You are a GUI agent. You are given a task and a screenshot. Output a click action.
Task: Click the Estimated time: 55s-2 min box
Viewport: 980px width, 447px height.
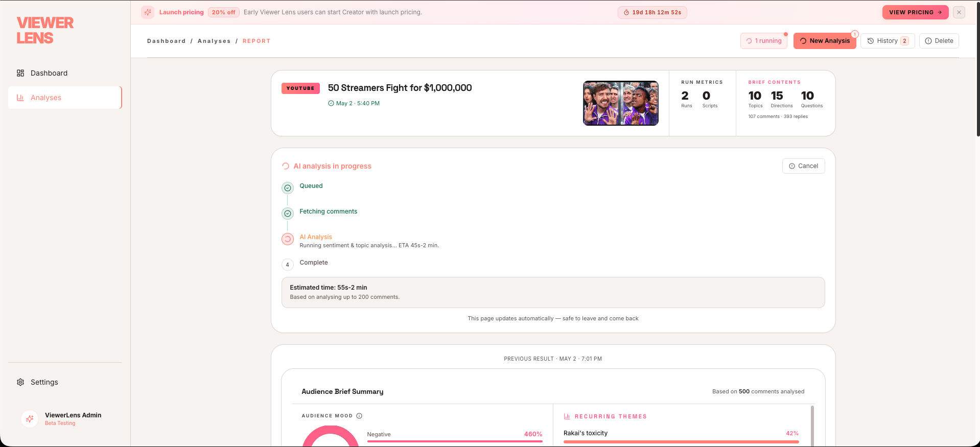pyautogui.click(x=553, y=292)
